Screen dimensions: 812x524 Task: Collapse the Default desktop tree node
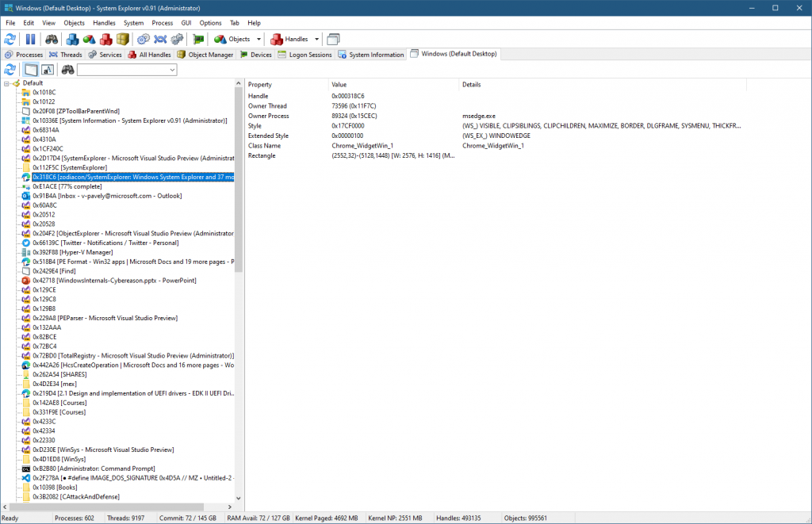point(6,83)
